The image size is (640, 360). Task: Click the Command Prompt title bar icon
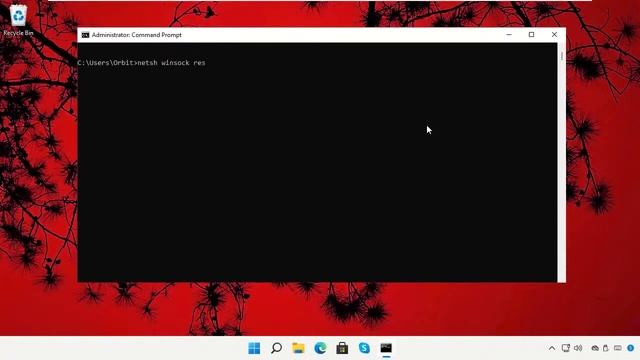point(85,35)
